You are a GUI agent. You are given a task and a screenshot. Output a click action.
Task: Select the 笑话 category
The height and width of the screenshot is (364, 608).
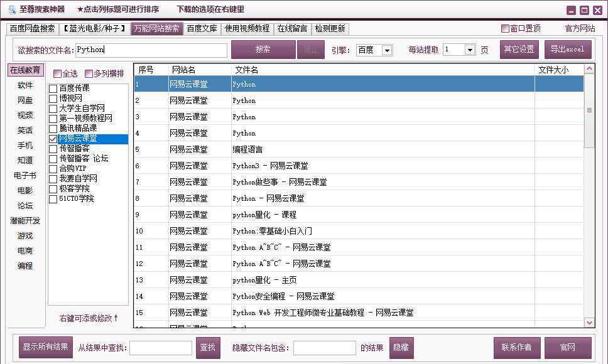(x=26, y=131)
